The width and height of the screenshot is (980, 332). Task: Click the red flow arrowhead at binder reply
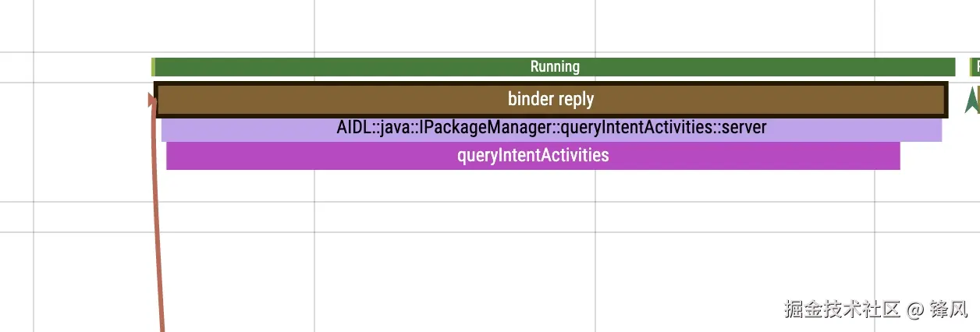(152, 99)
